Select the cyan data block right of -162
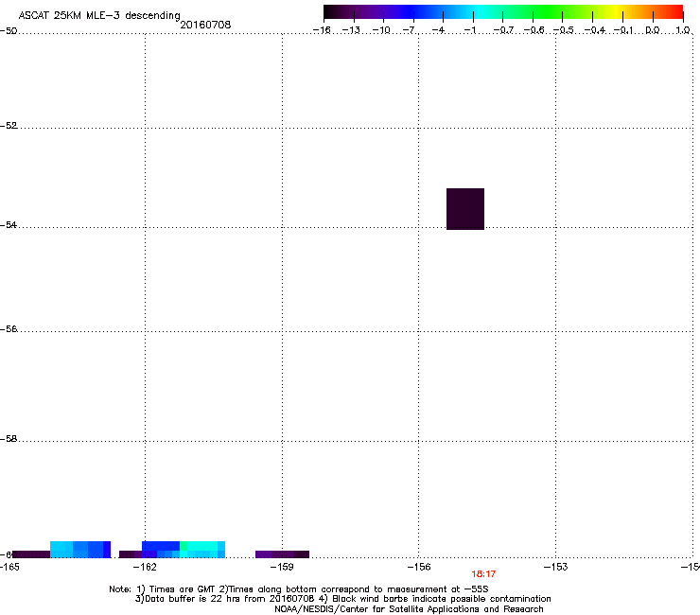 coord(202,550)
